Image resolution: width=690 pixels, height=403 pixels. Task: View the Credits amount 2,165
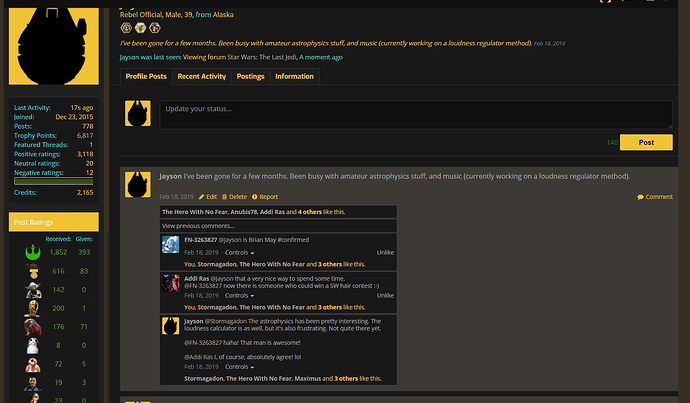tap(85, 192)
